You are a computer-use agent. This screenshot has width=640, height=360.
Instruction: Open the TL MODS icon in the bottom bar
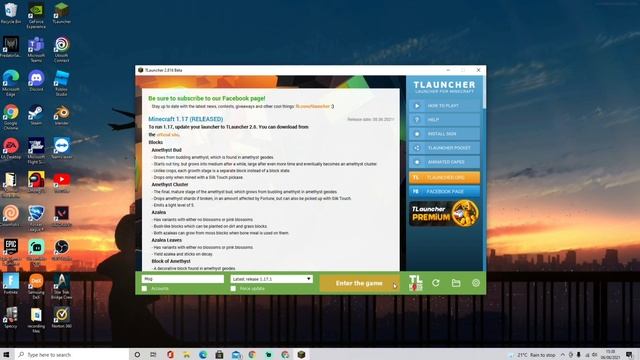click(x=416, y=283)
